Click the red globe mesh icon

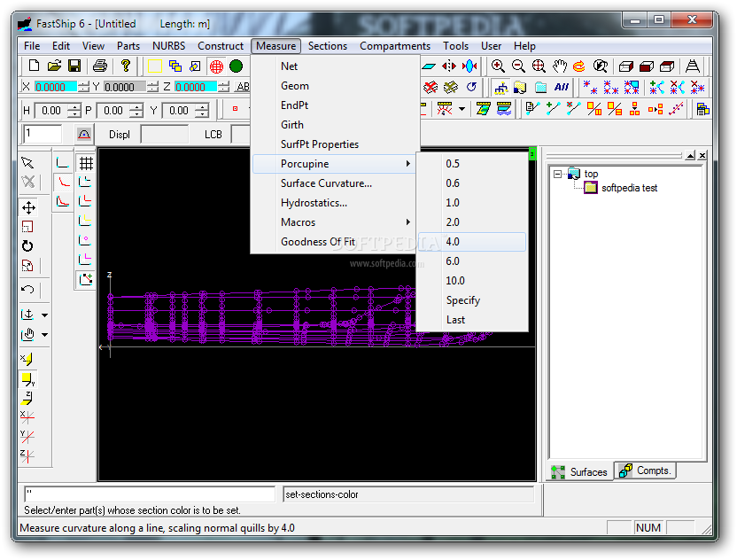(216, 66)
